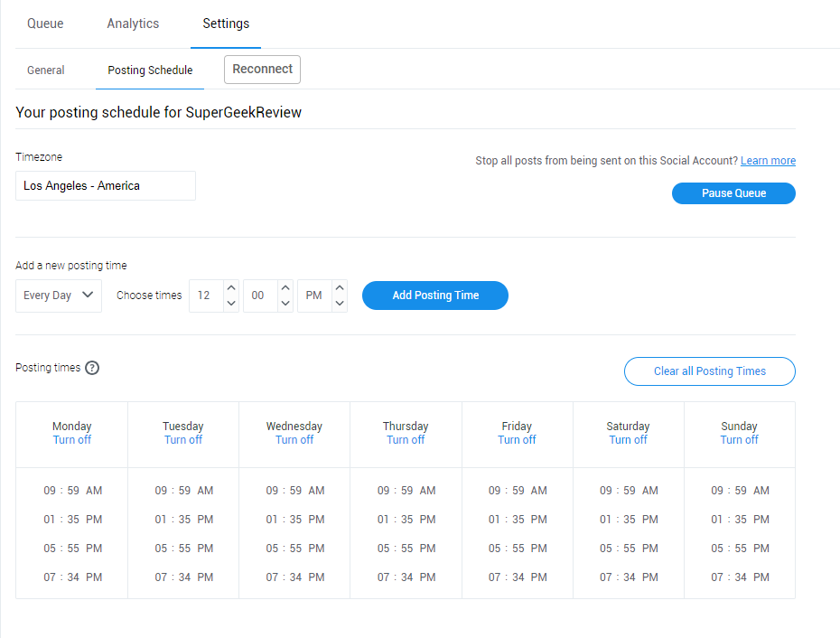Viewport: 840px width, 638px height.
Task: Switch to the Analytics tab
Action: 133,23
